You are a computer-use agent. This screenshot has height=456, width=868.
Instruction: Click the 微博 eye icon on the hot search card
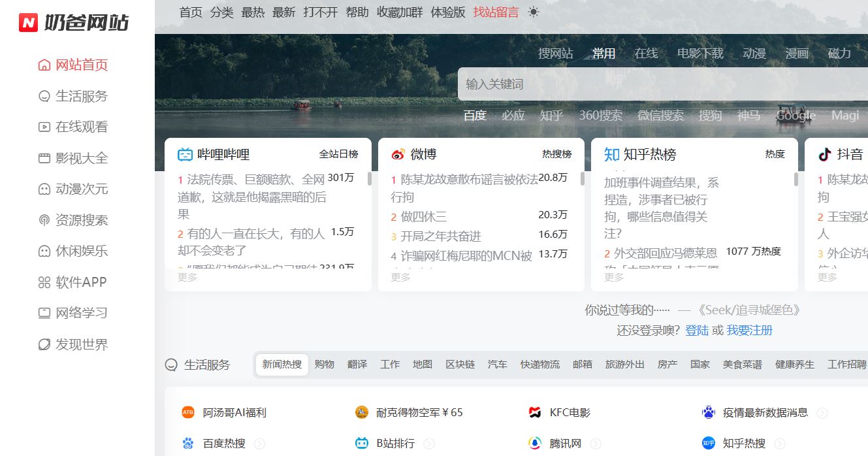[x=398, y=154]
